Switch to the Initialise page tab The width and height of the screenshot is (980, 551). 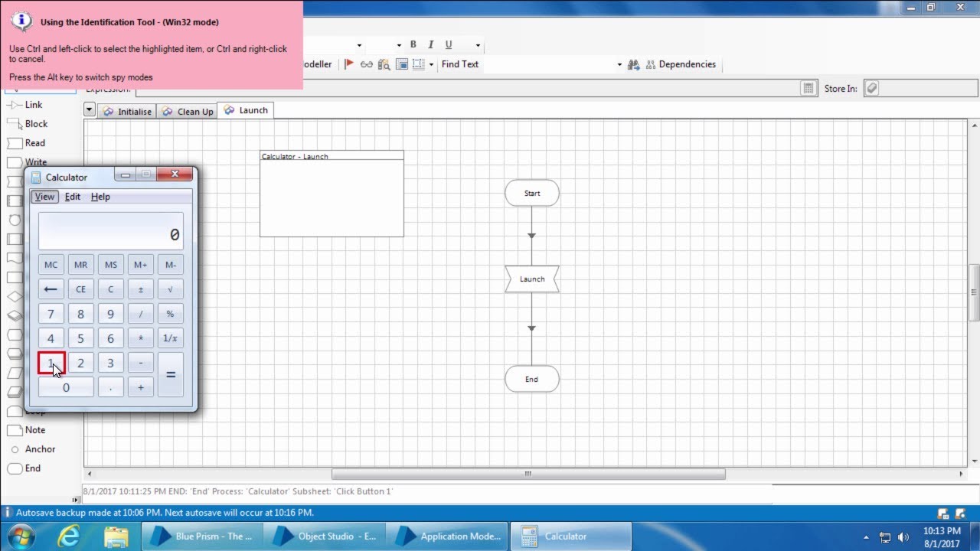(x=127, y=111)
